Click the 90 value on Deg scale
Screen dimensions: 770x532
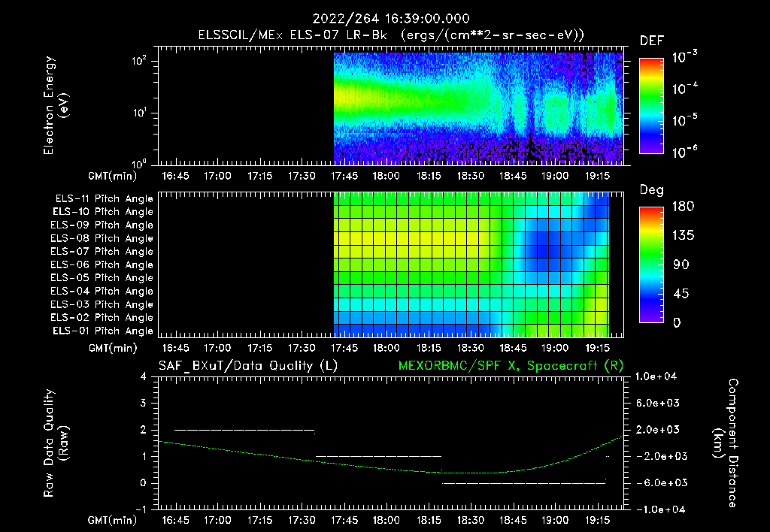681,265
